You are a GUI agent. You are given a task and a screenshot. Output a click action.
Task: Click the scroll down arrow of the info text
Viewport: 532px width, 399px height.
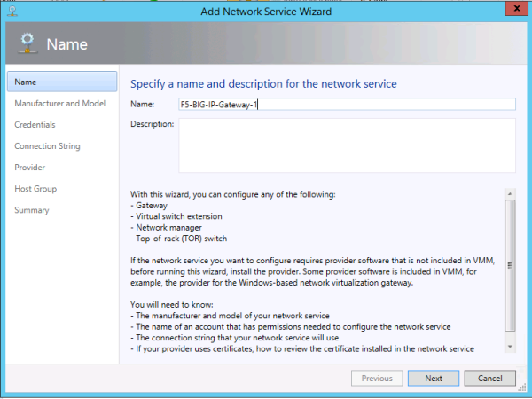point(510,345)
